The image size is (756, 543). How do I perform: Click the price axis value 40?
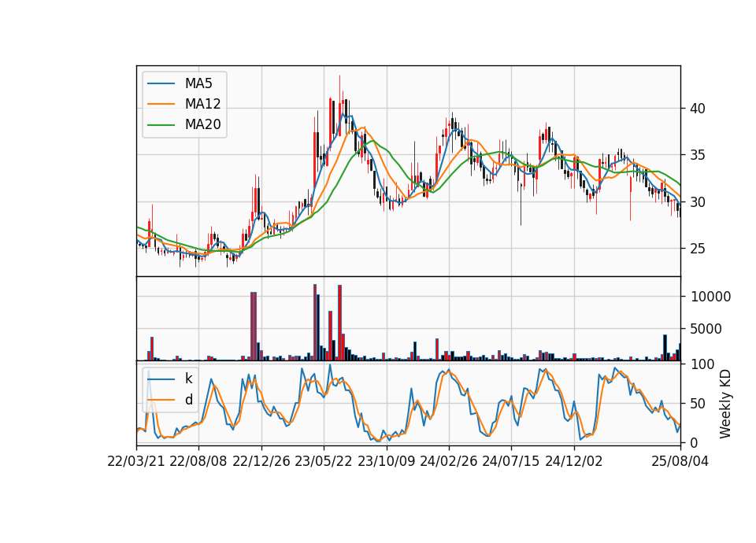point(698,109)
